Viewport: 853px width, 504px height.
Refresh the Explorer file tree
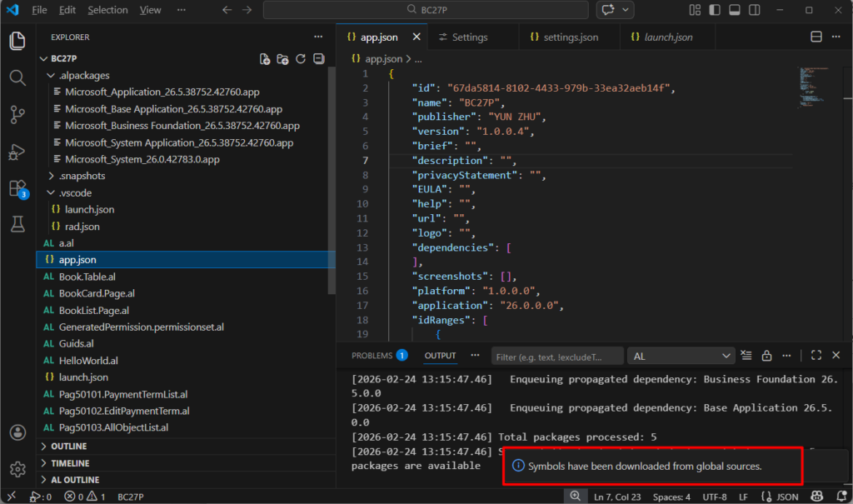[302, 59]
